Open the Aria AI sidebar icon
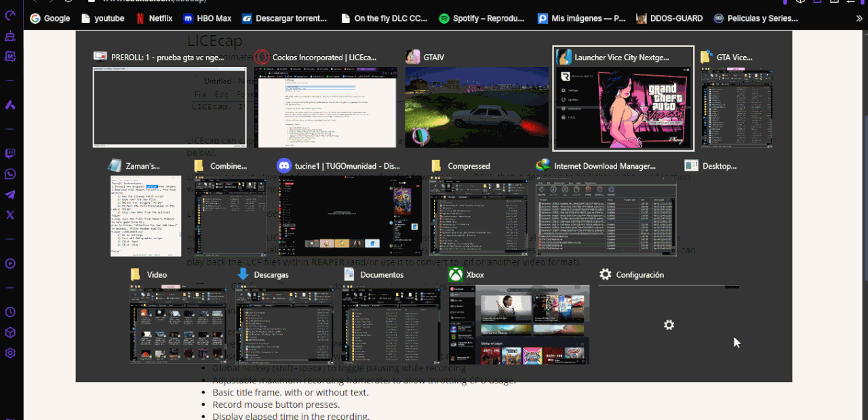 point(10,105)
